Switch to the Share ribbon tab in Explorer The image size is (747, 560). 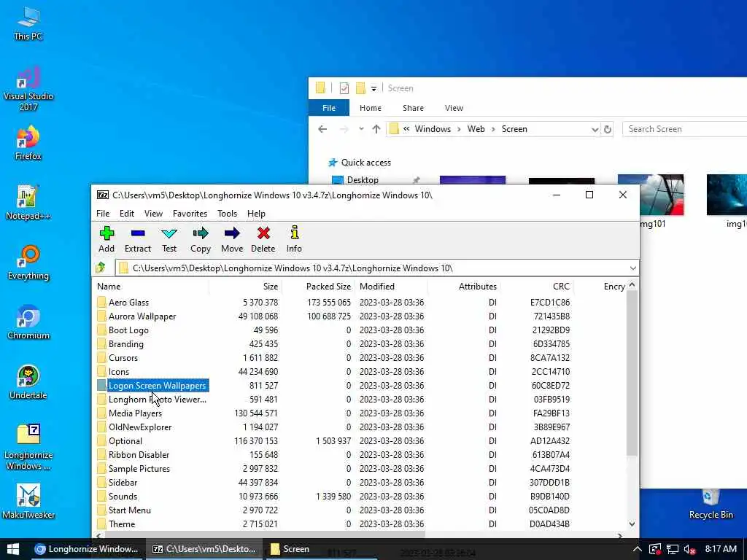pos(413,108)
